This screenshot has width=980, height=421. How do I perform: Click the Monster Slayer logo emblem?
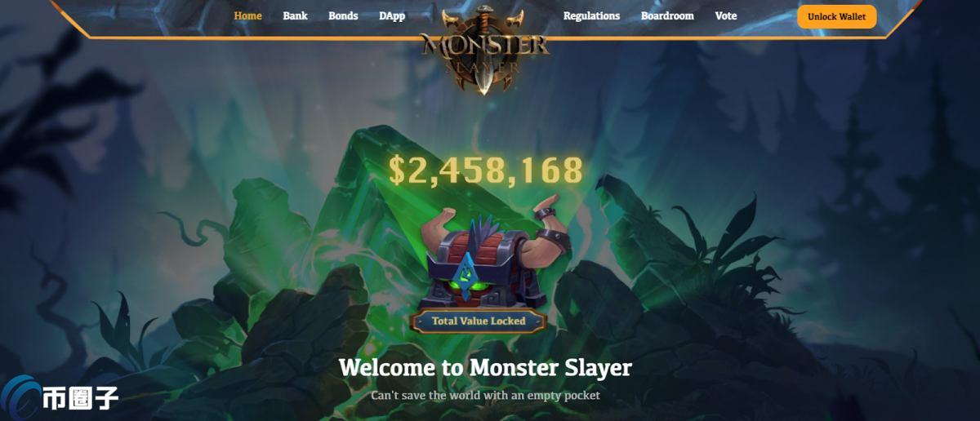coord(485,49)
